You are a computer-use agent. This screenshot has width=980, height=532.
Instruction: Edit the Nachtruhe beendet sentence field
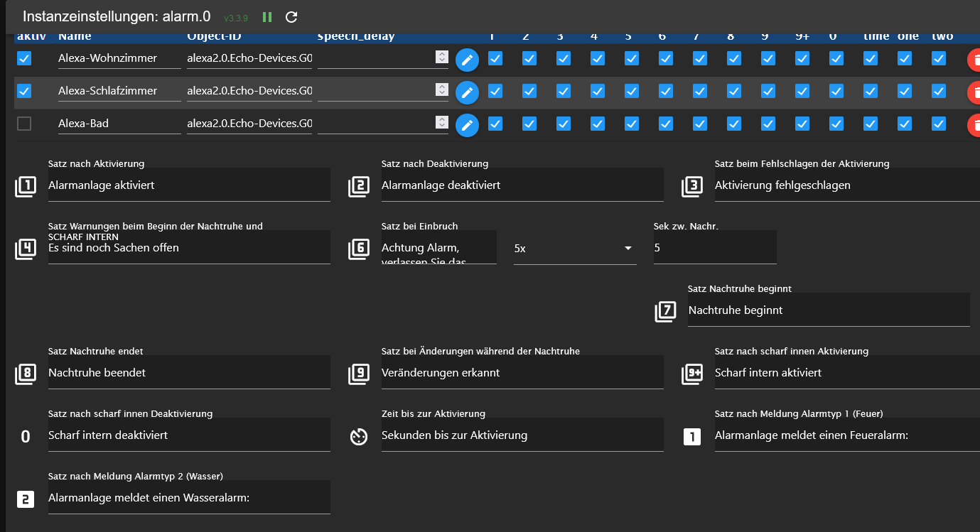[189, 372]
